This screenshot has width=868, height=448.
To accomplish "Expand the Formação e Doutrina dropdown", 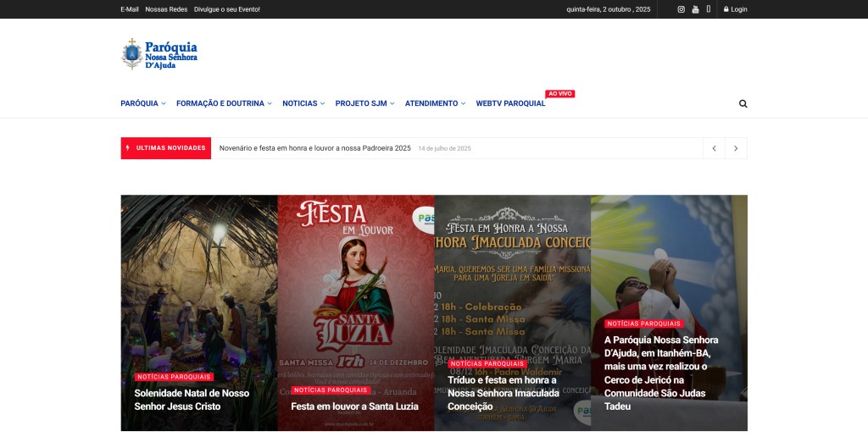I will 224,103.
